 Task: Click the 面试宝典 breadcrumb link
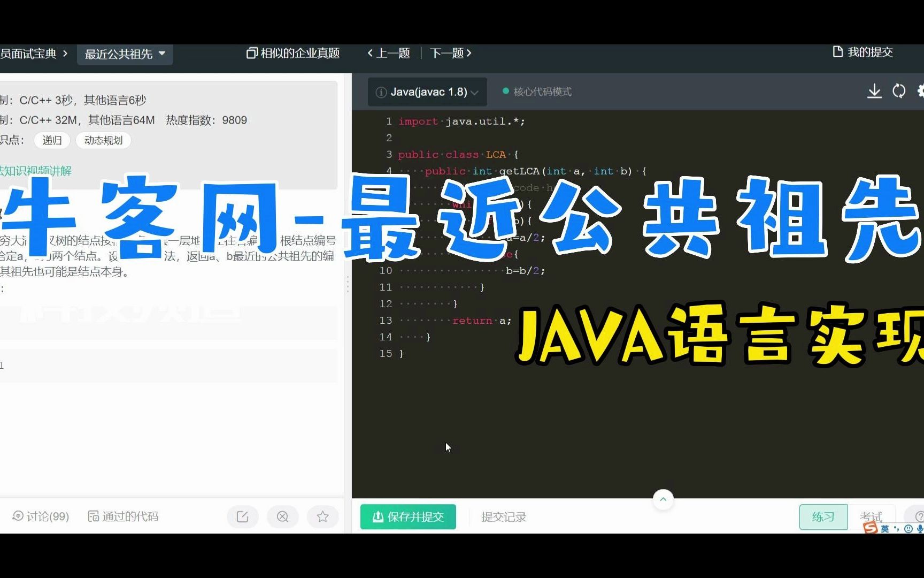[x=28, y=54]
